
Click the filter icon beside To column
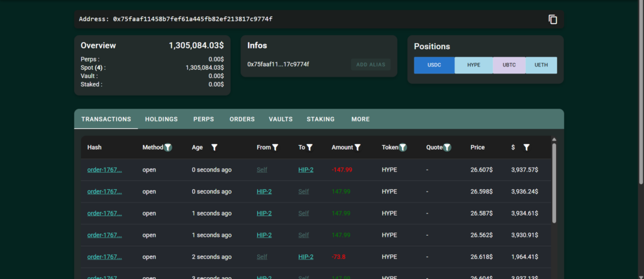pyautogui.click(x=309, y=148)
